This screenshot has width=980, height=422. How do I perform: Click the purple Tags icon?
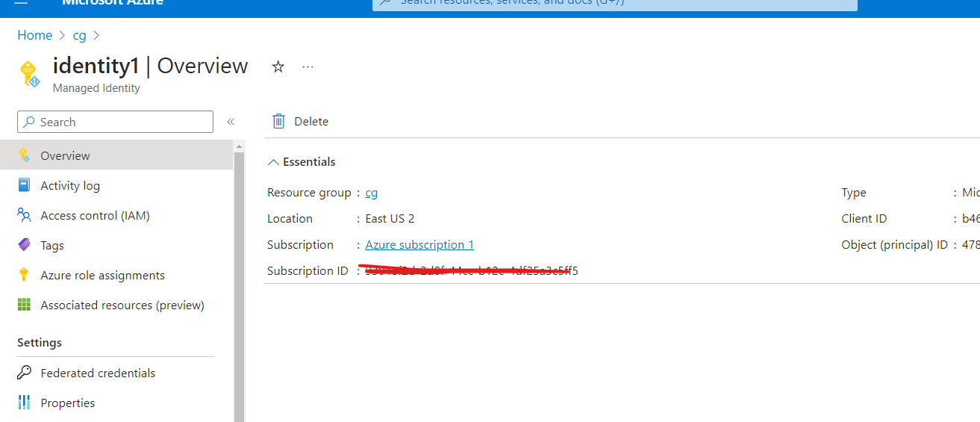point(24,245)
